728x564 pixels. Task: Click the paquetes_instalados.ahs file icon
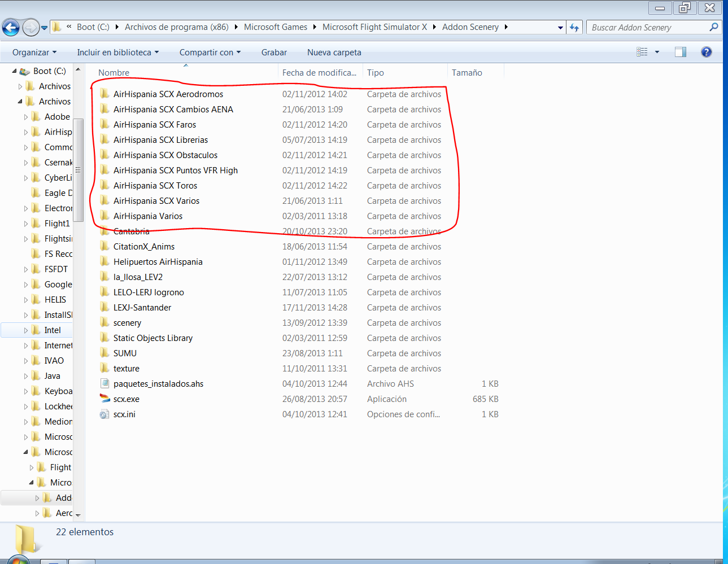pos(104,383)
